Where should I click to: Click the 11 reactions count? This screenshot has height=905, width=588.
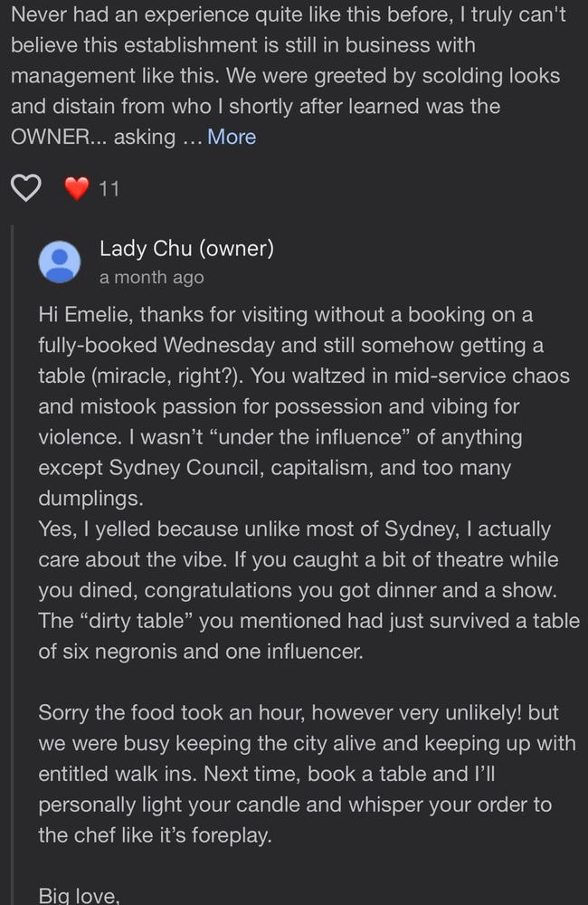pos(109,188)
